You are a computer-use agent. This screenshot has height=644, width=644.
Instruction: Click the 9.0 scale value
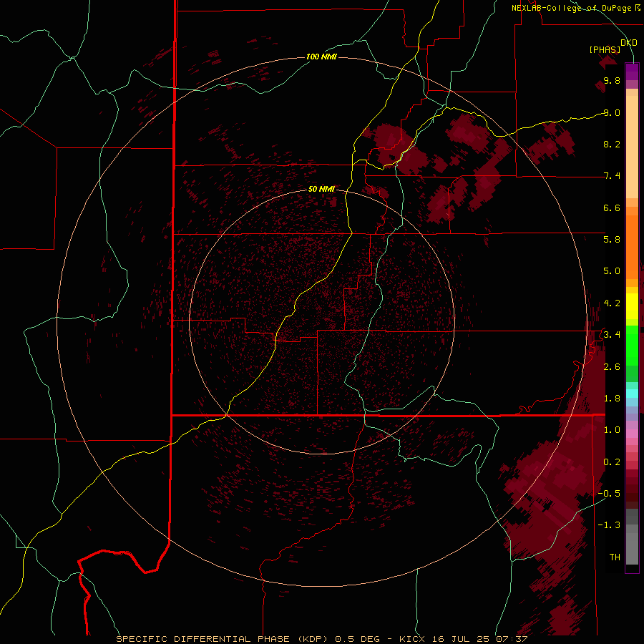[612, 112]
